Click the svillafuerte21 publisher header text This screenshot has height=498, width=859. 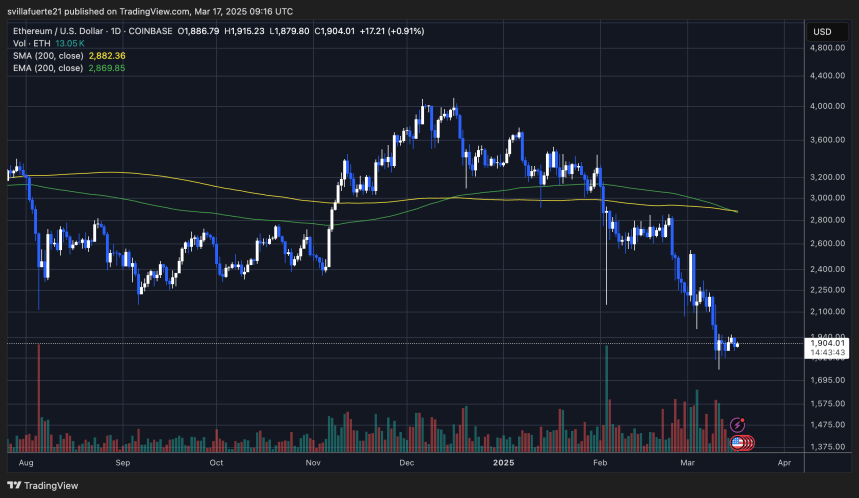(150, 11)
